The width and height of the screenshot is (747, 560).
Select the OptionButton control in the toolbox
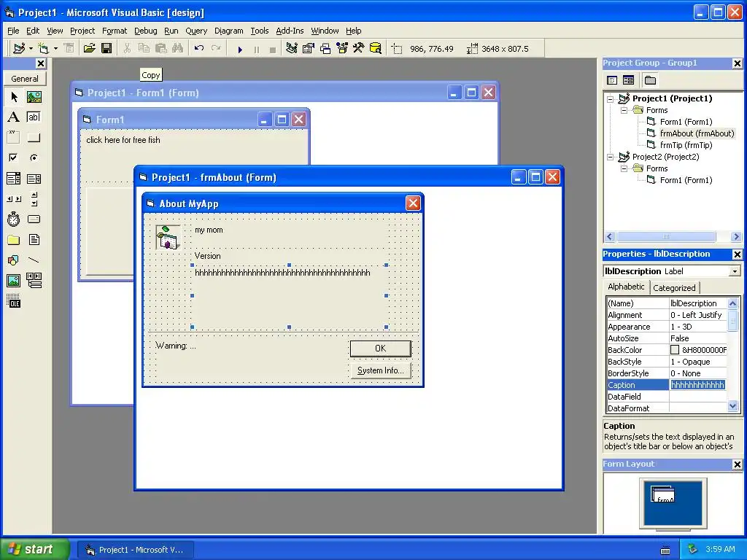pyautogui.click(x=34, y=157)
